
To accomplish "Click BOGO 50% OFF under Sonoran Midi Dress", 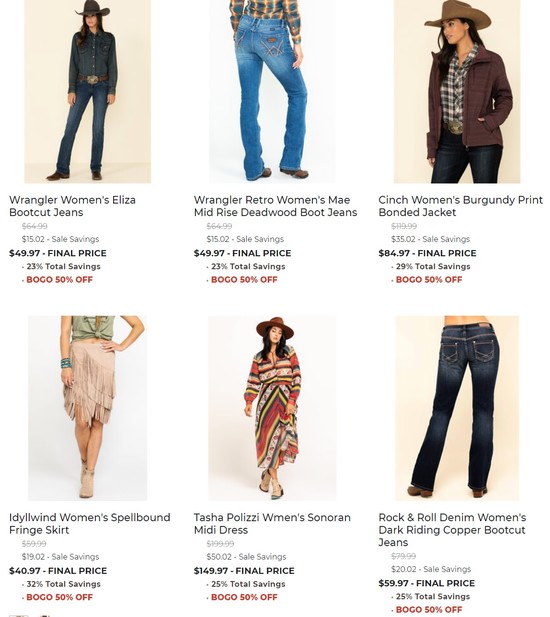I will coord(244,597).
